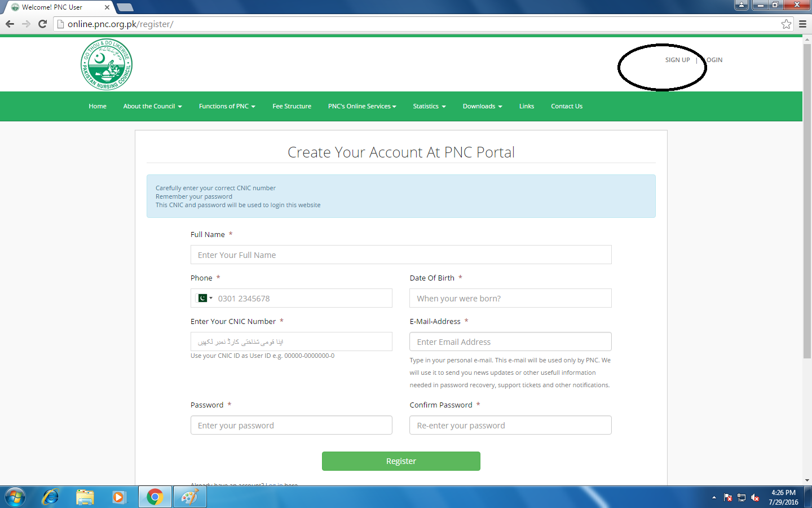This screenshot has width=812, height=508.
Task: Click the LOGIN link
Action: pos(712,60)
